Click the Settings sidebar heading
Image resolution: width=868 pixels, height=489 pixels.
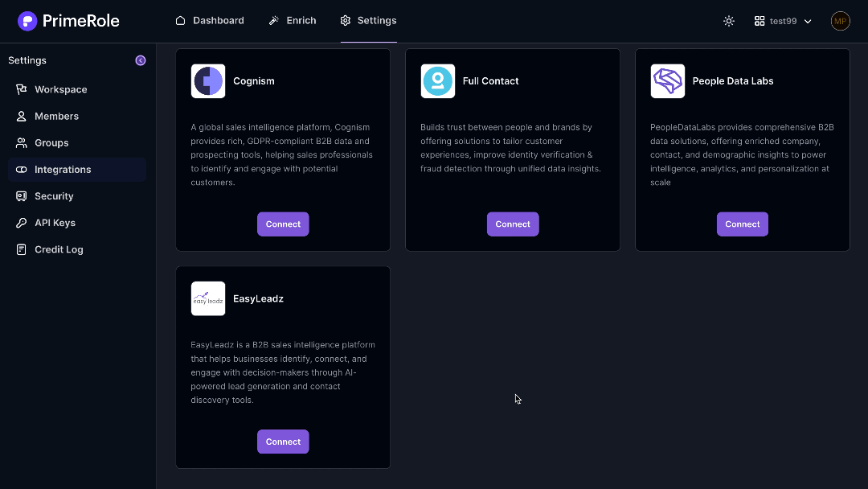pyautogui.click(x=27, y=60)
